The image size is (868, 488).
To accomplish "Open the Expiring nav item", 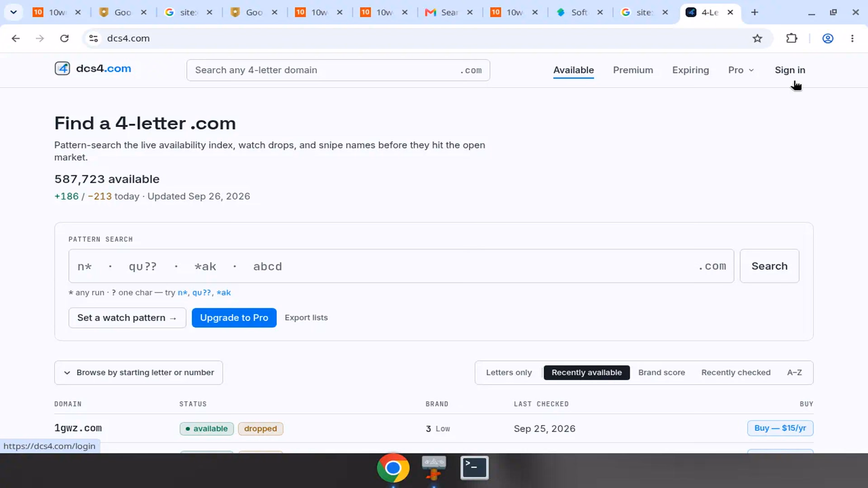I will coord(690,70).
